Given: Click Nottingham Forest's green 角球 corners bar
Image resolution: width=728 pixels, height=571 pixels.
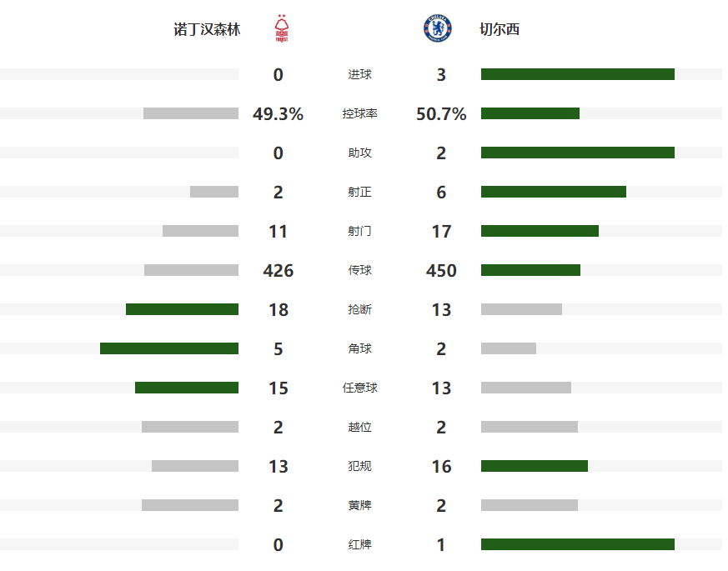Looking at the screenshot, I should tap(169, 348).
